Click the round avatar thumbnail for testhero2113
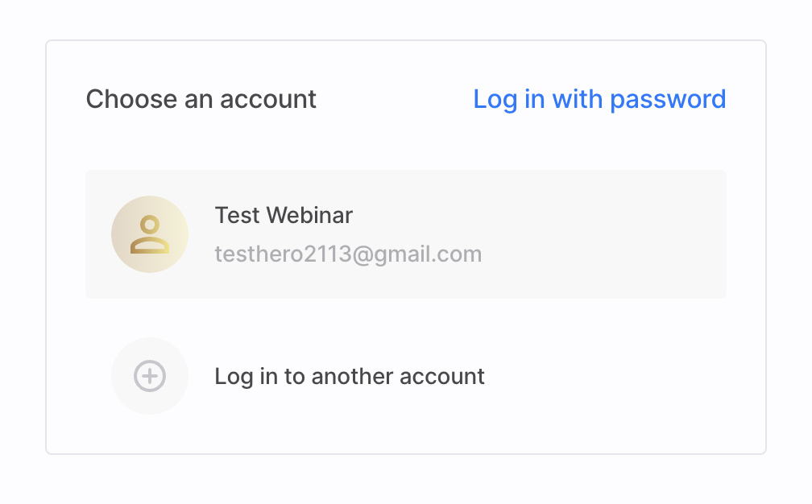Screen dimensions: 812x504 click(150, 234)
